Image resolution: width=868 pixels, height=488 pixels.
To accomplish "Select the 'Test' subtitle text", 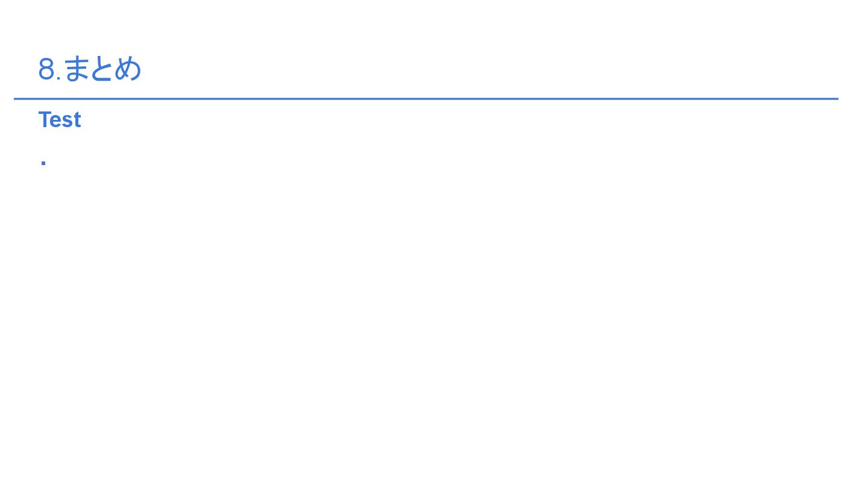I will pos(60,120).
